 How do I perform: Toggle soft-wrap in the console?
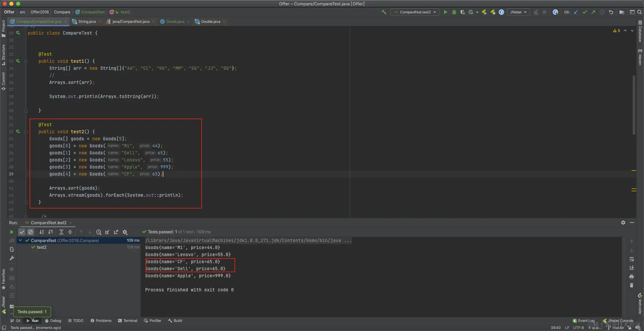[632, 259]
